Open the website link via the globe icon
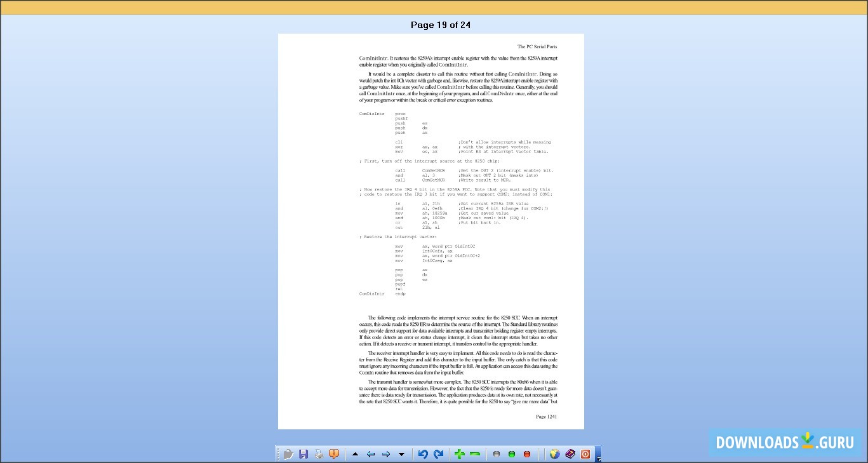 (554, 453)
